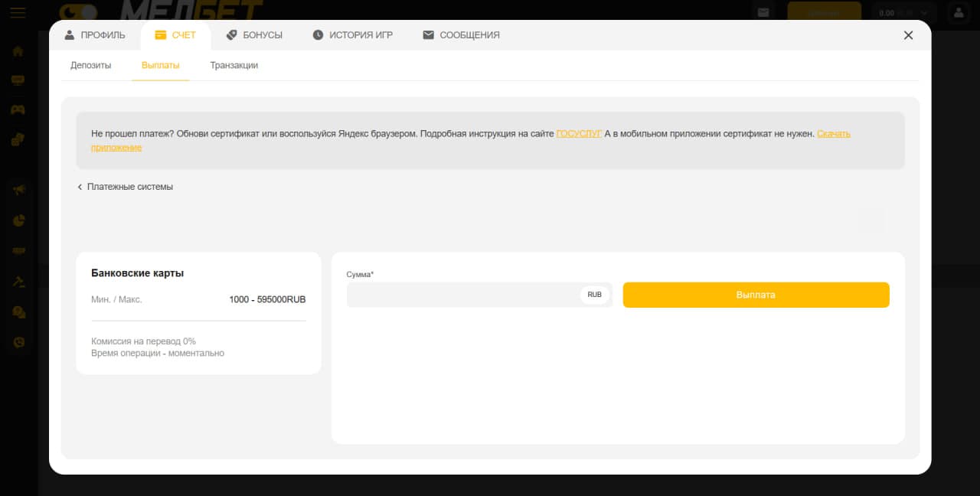Open the Депозиты sub-tab
Image resolution: width=980 pixels, height=496 pixels.
(x=91, y=66)
